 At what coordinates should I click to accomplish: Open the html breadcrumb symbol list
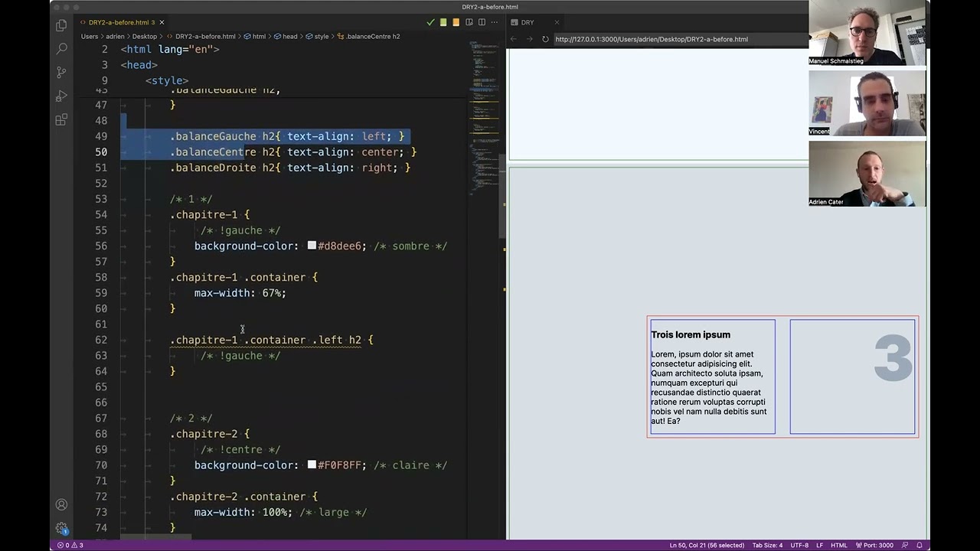coord(255,36)
